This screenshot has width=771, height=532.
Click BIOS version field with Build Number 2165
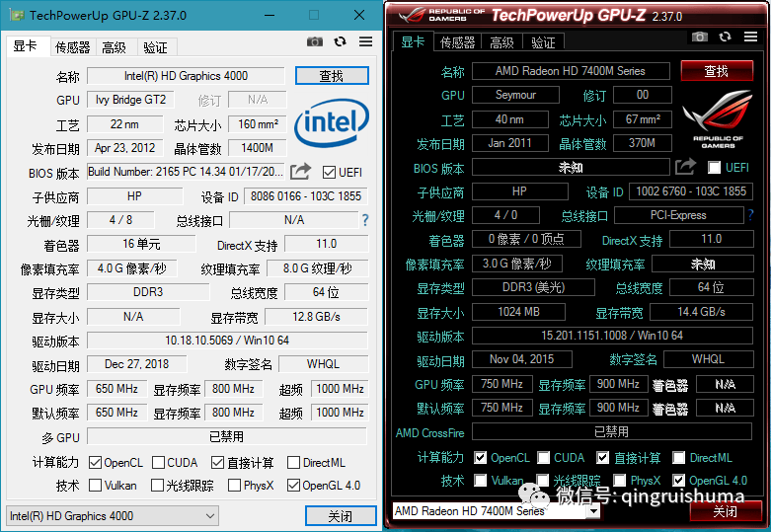coord(186,172)
